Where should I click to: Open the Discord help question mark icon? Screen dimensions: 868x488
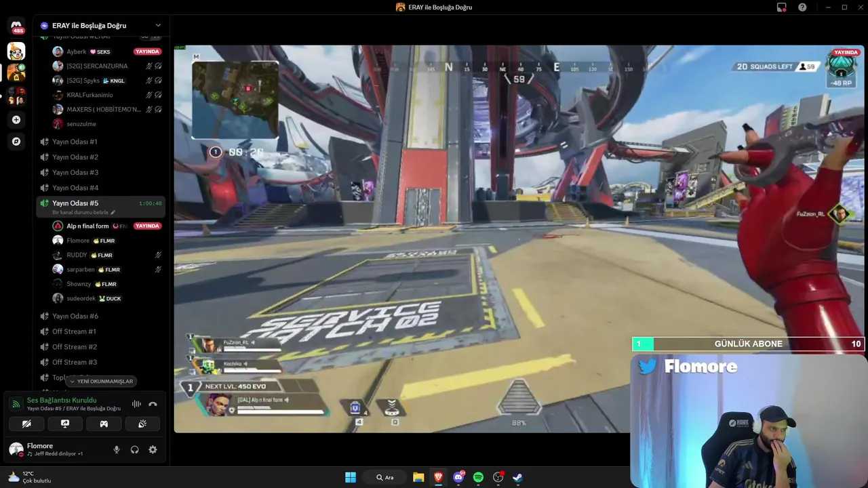pos(802,7)
